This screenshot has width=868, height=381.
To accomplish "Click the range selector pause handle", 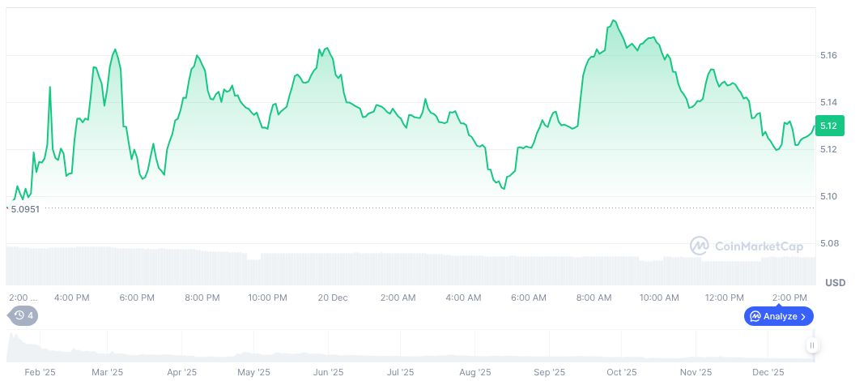I will point(811,346).
